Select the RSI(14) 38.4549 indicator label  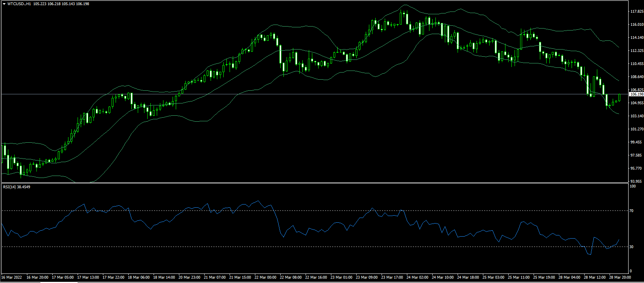click(x=17, y=187)
